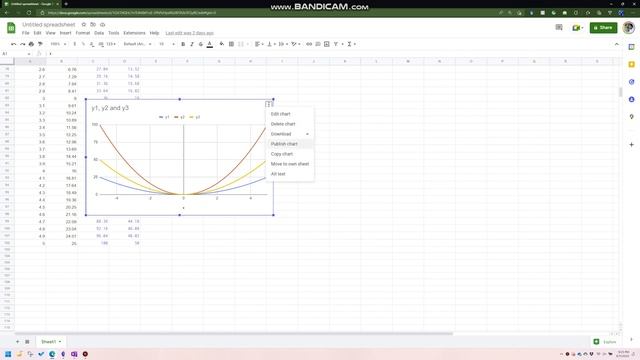This screenshot has height=360, width=640.
Task: Open the View menu
Action: 51,33
